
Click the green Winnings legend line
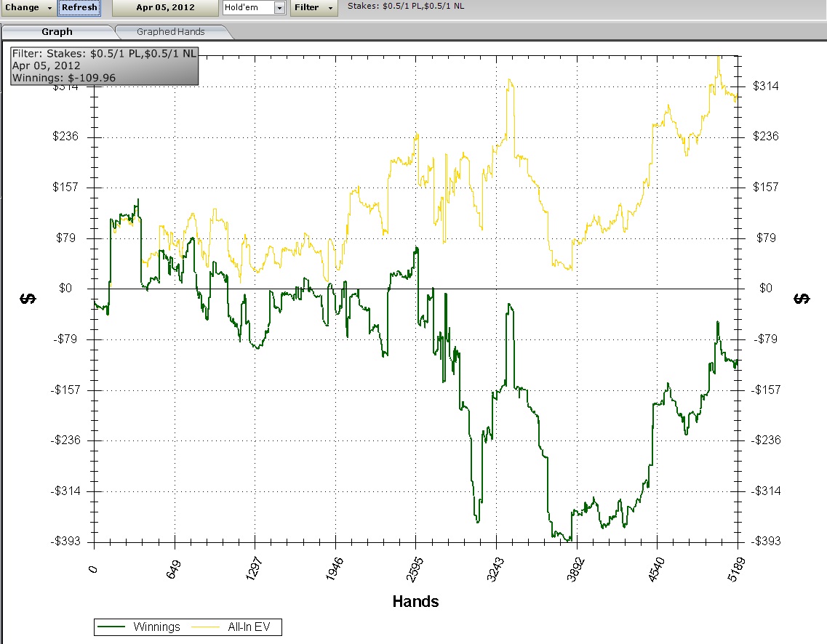coord(113,627)
